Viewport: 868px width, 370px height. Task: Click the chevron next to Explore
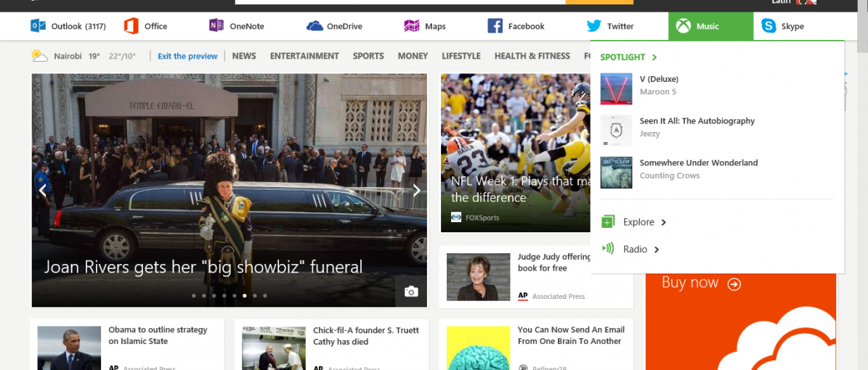pos(663,222)
